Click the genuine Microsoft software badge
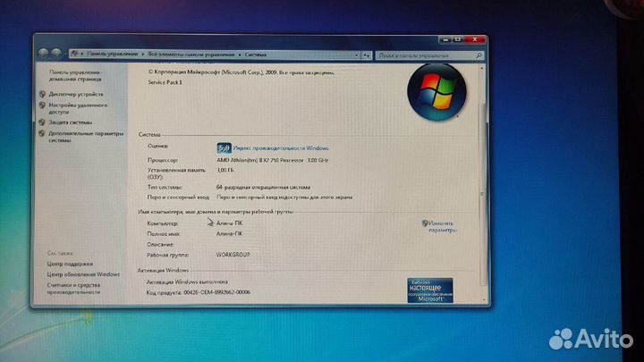 430,290
